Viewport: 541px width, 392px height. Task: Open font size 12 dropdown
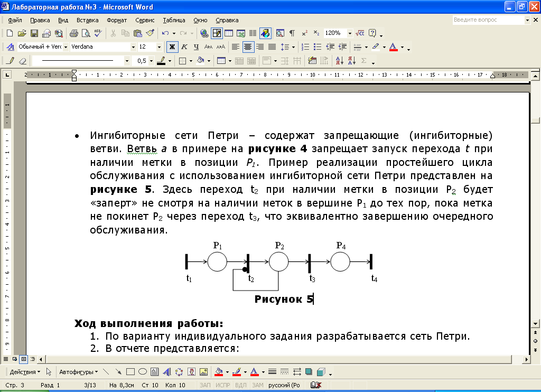(x=159, y=47)
